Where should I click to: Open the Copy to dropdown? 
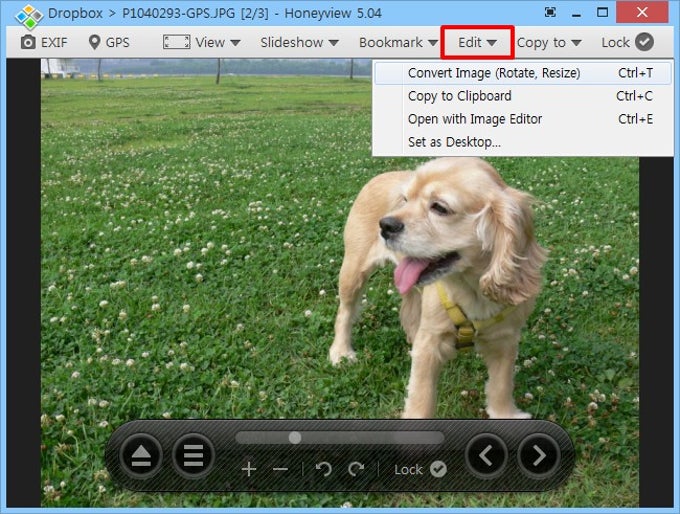coord(549,43)
